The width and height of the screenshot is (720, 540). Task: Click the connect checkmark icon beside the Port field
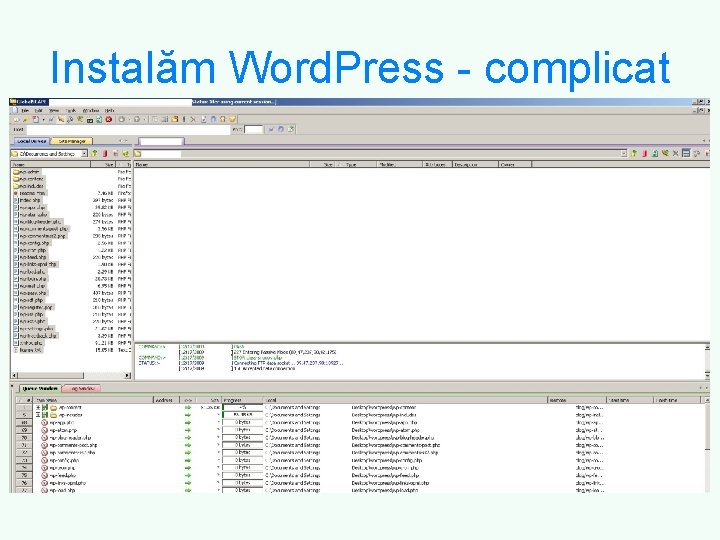pos(271,129)
